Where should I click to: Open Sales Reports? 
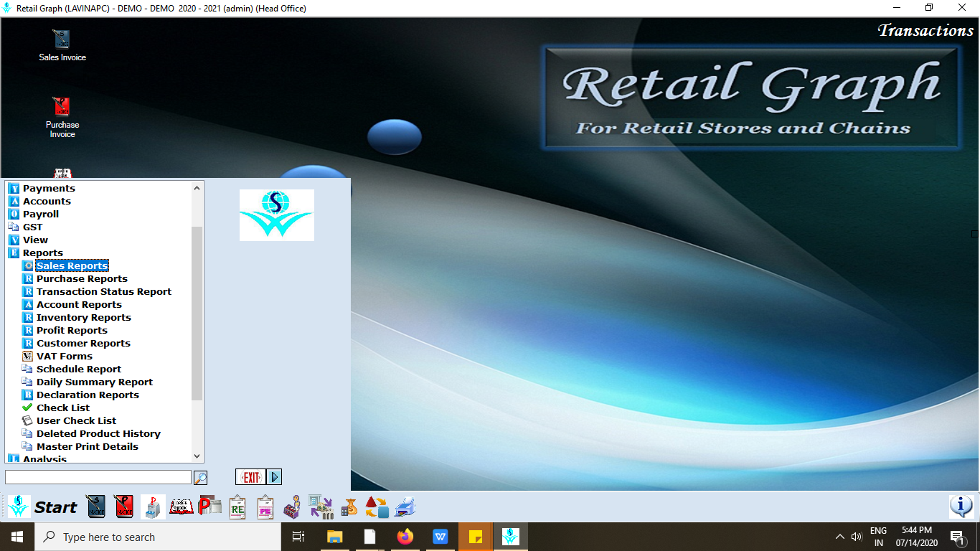click(x=72, y=265)
